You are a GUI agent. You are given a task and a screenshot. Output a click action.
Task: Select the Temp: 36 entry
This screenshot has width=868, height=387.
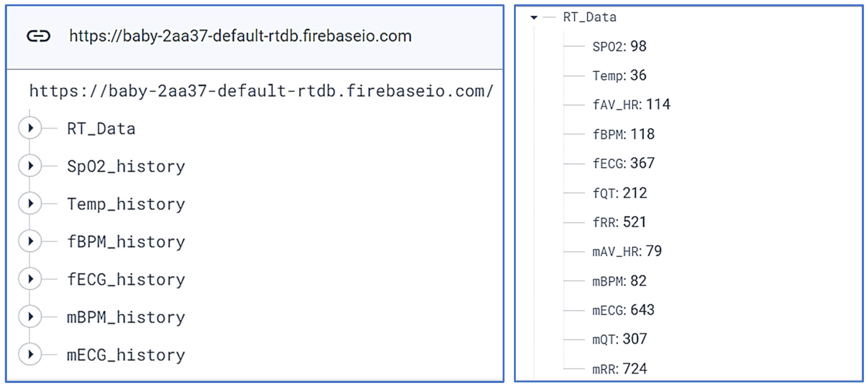tap(619, 76)
